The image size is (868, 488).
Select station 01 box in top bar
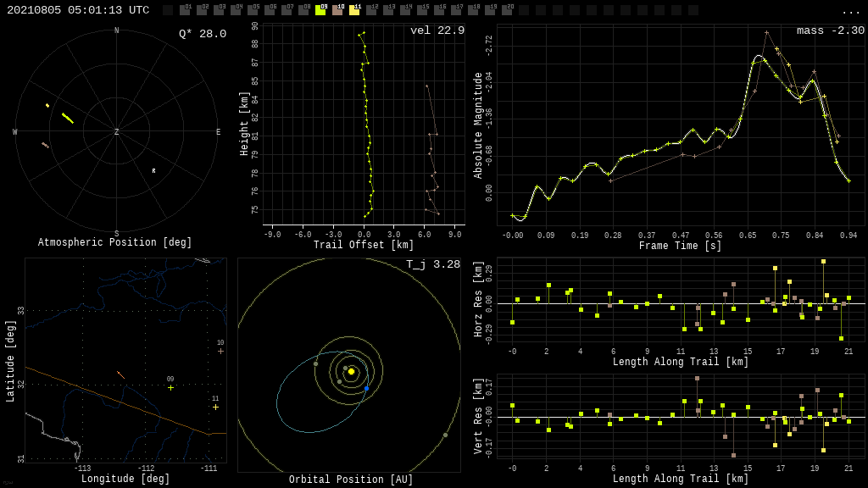tap(185, 10)
